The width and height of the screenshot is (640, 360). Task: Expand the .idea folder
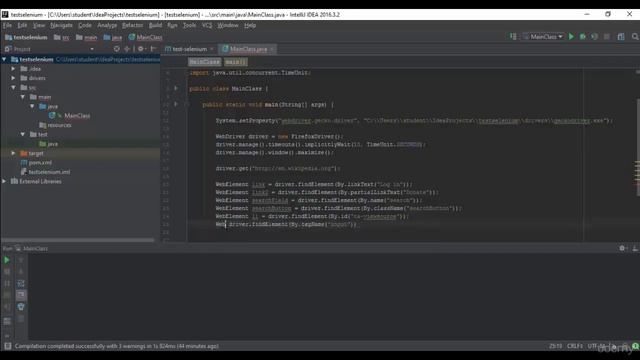pyautogui.click(x=13, y=69)
